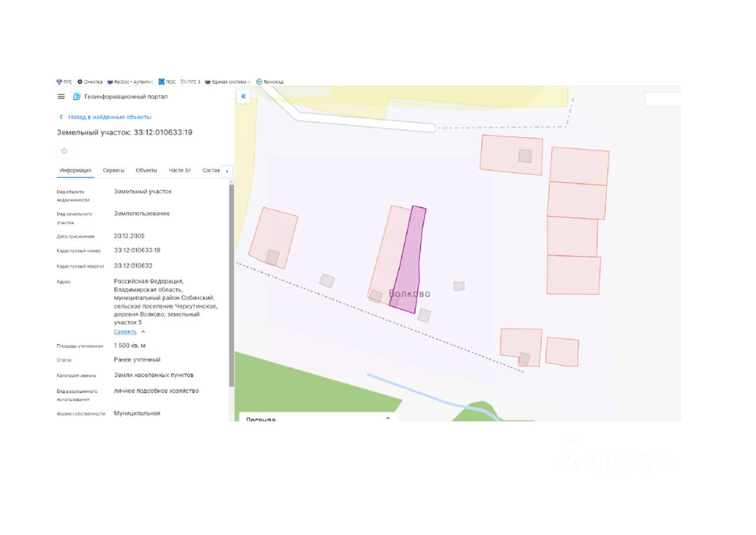756x535 pixels.
Task: Click the Геоинформационный портал title
Action: click(x=126, y=96)
